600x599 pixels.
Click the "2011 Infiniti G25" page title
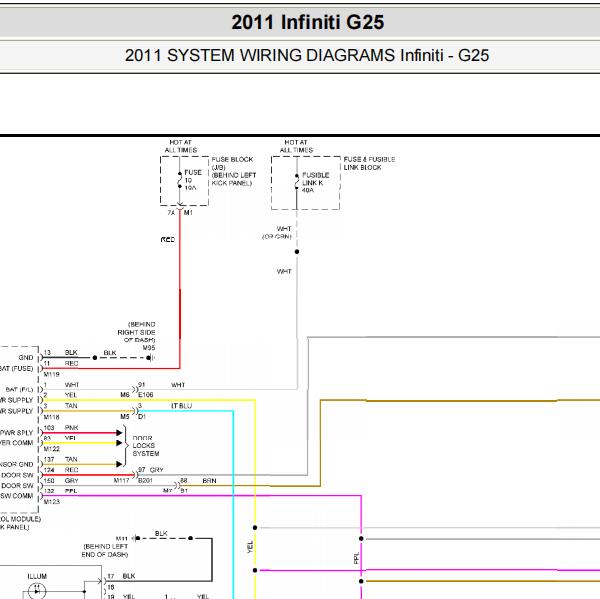pos(307,22)
